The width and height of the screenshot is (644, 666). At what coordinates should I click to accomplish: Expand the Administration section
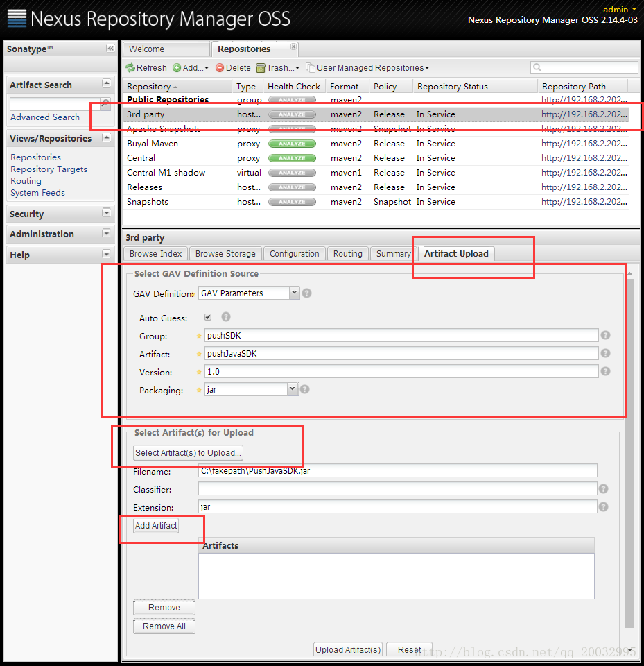[x=107, y=233]
